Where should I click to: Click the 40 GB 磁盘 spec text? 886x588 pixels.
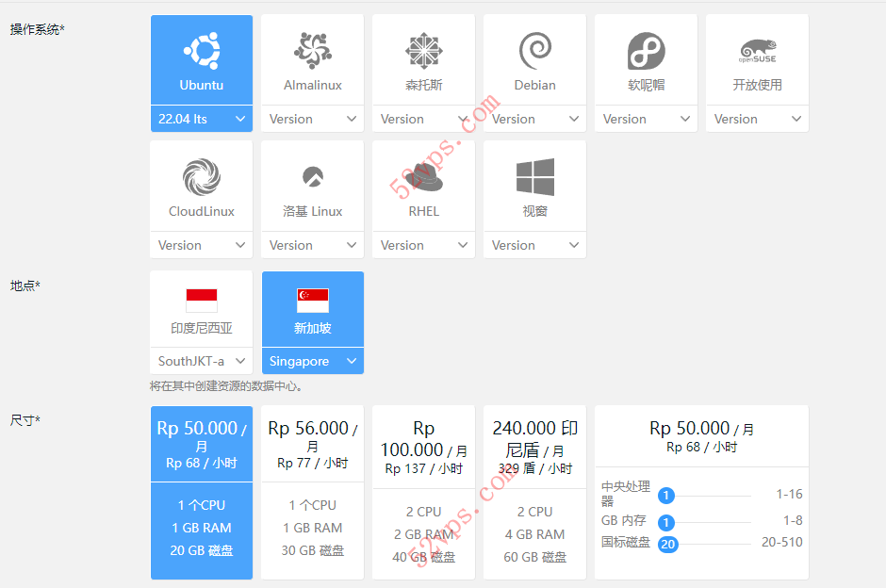[x=424, y=557]
